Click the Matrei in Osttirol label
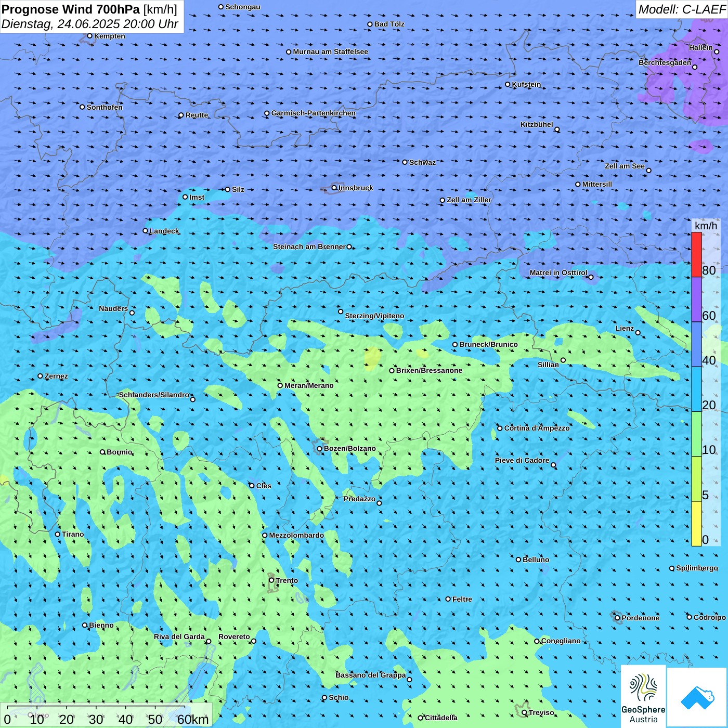728x728 pixels. [558, 272]
